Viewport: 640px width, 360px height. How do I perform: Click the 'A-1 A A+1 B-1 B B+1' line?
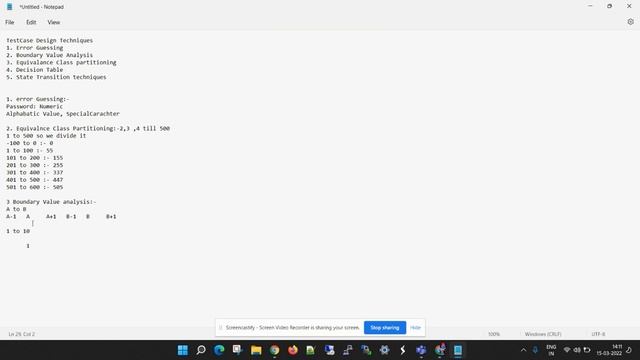(x=61, y=217)
